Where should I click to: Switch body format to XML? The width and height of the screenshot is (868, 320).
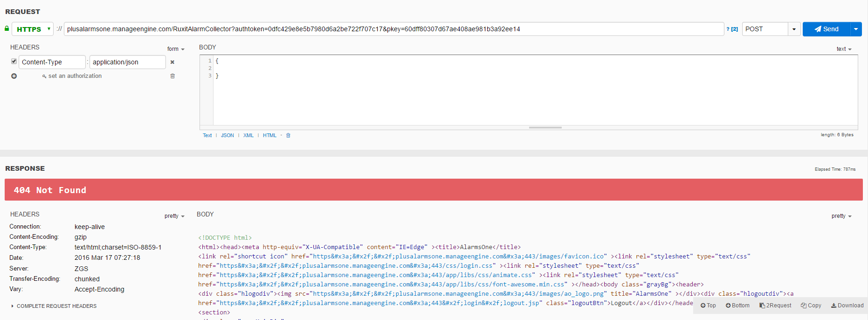248,135
